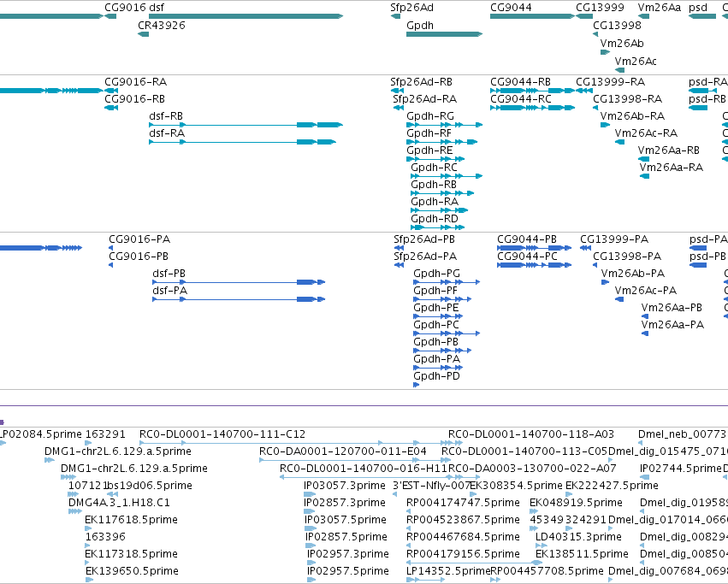Screen dimensions: 728x584
Task: Click the Gpdh-RB transcript
Action: point(434,185)
